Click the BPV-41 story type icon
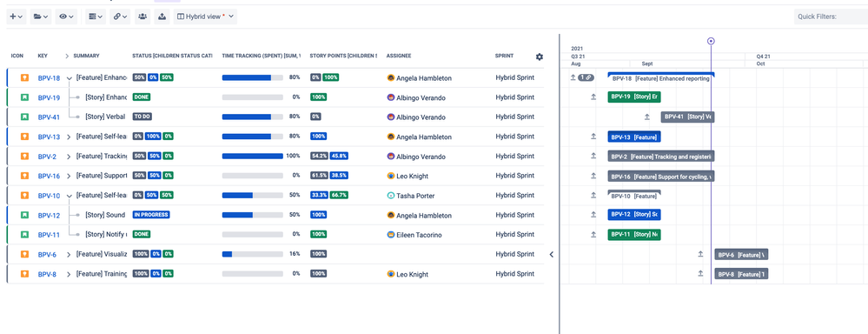Image resolution: width=868 pixels, height=334 pixels. pos(24,117)
